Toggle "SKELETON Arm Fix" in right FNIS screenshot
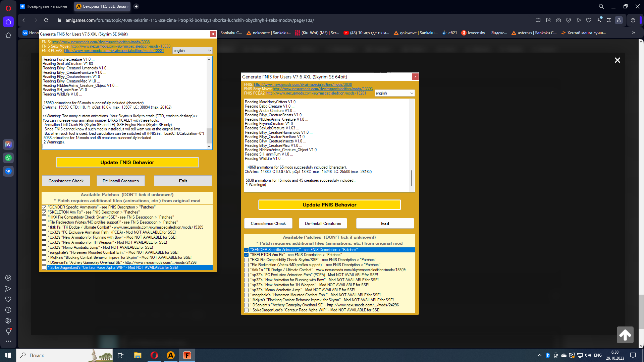 pyautogui.click(x=247, y=255)
